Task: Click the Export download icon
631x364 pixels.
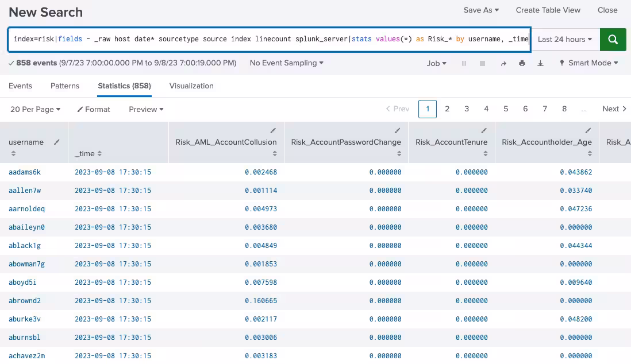Action: (540, 63)
